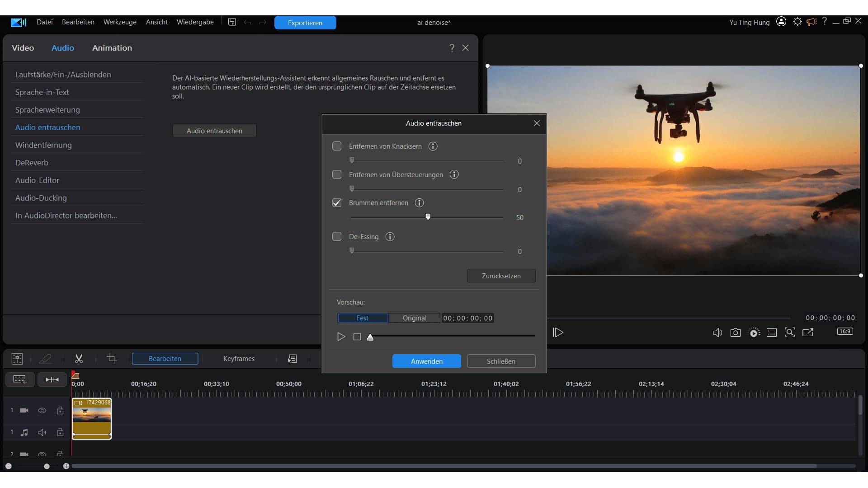Open the Wiedergabe menu
Image resolution: width=868 pixels, height=488 pixels.
pos(195,22)
